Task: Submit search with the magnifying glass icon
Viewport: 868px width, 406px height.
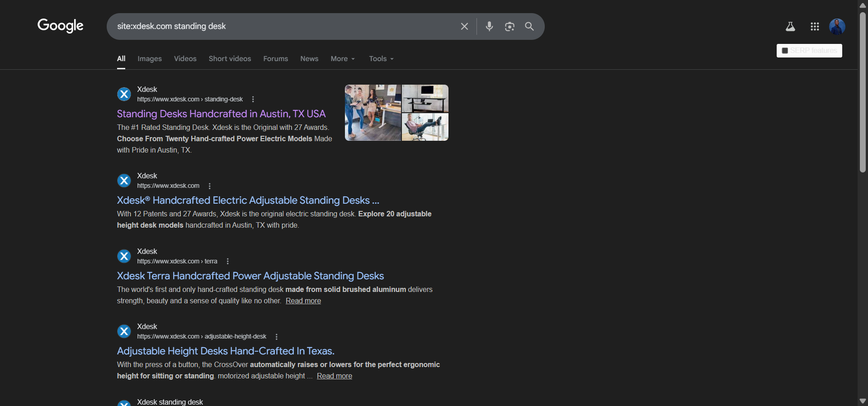Action: point(529,26)
